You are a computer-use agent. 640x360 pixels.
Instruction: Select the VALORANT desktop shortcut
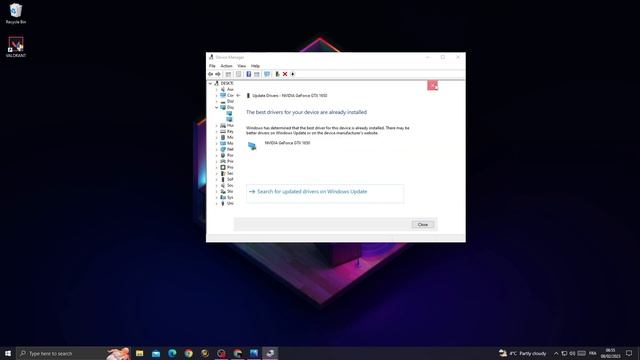click(16, 47)
